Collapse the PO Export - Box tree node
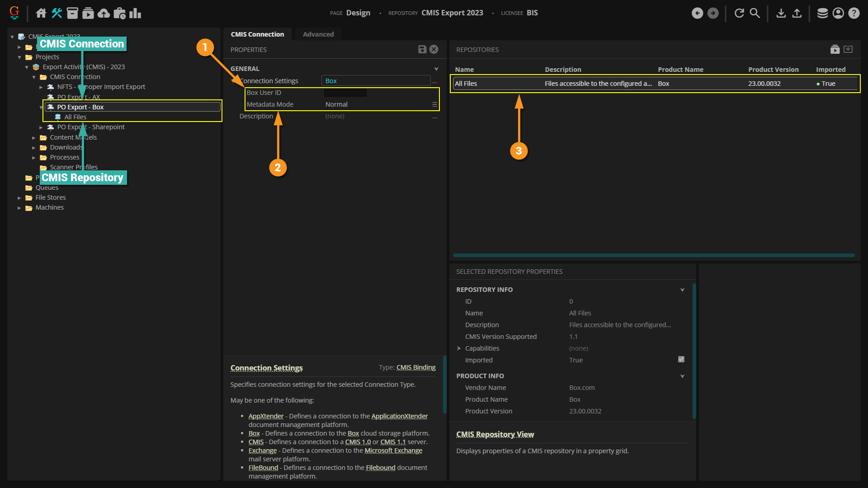Screen dimensions: 868x488 (41, 108)
